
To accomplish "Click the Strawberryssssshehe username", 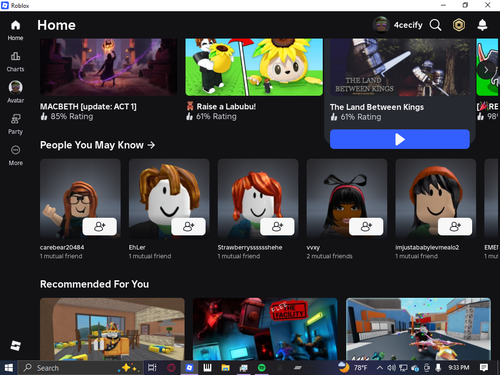I will (x=250, y=247).
